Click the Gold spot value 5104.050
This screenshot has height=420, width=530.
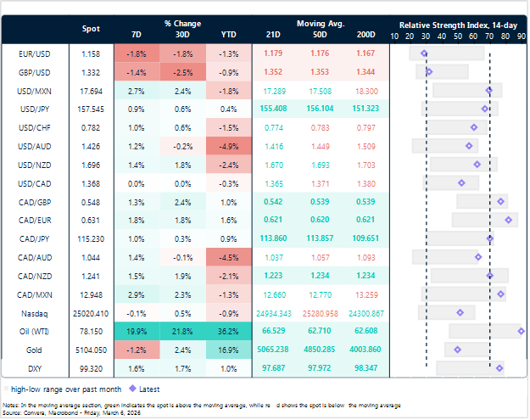(90, 349)
